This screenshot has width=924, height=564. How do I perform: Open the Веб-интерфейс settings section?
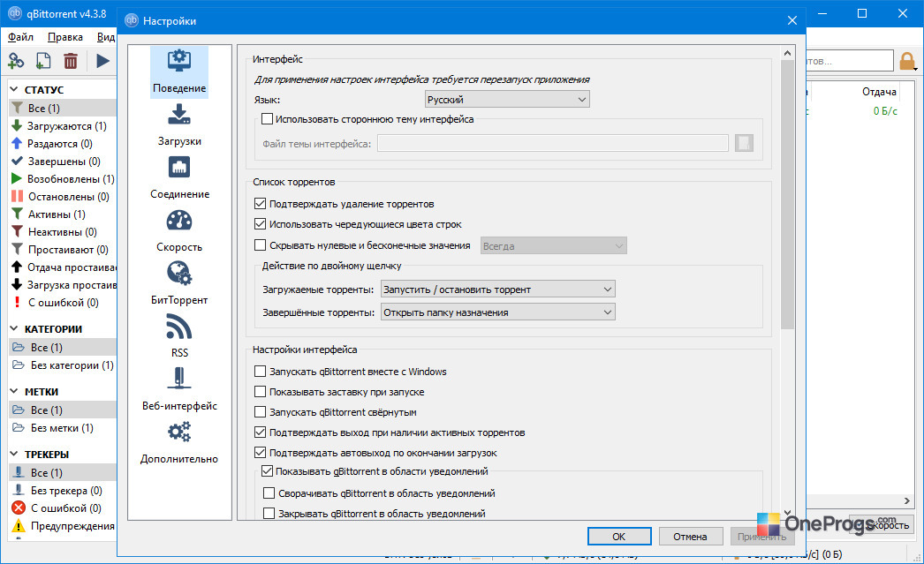tap(179, 390)
